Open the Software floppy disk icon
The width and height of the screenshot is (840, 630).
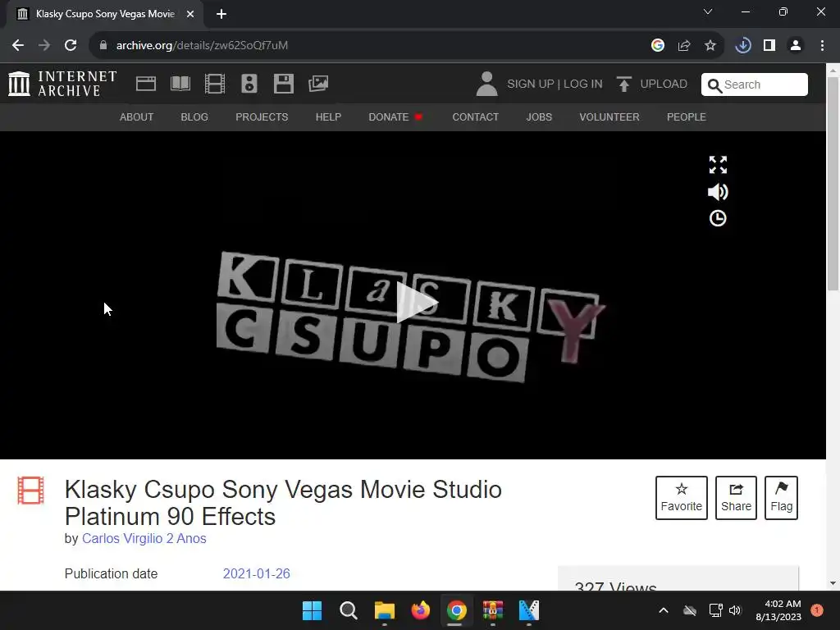(x=283, y=84)
